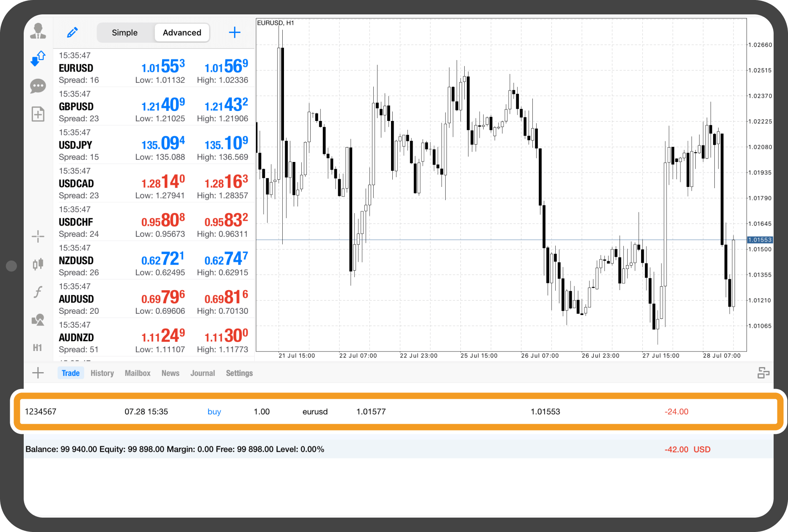Viewport: 788px width, 532px height.
Task: Open the chat messages bubble icon
Action: pos(38,86)
